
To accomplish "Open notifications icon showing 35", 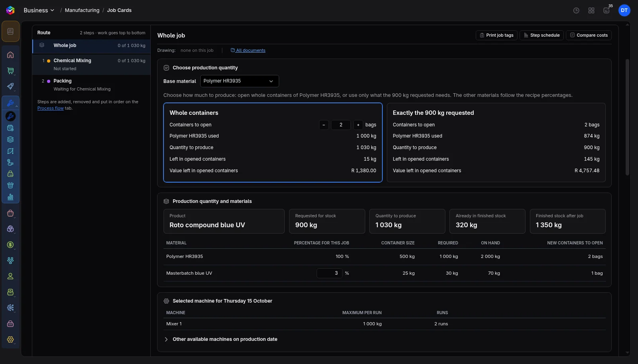I will tap(606, 10).
